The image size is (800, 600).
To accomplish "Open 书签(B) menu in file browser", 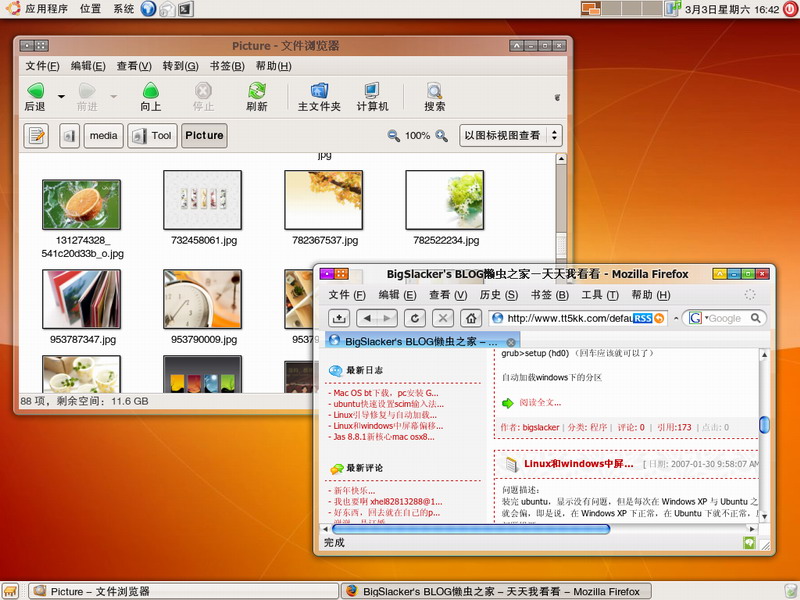I will 227,66.
